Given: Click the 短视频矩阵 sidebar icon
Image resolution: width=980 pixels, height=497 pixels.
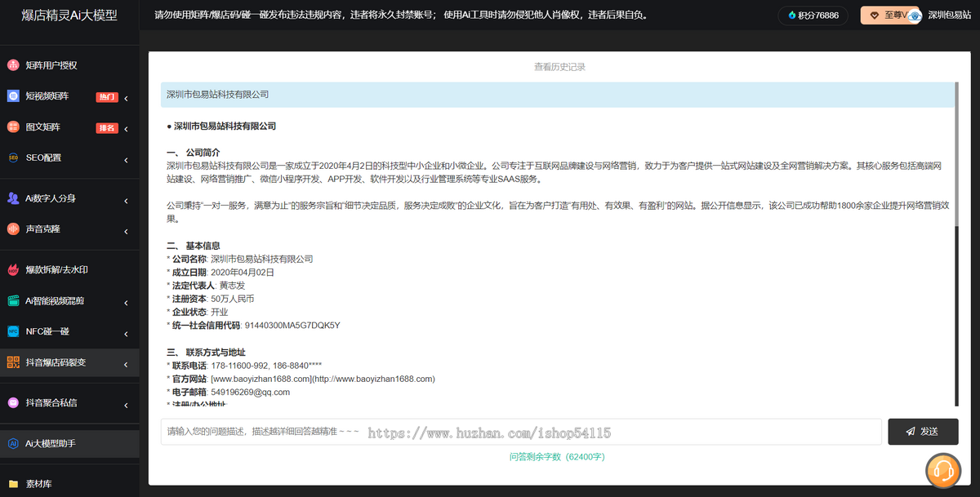Looking at the screenshot, I should 13,96.
